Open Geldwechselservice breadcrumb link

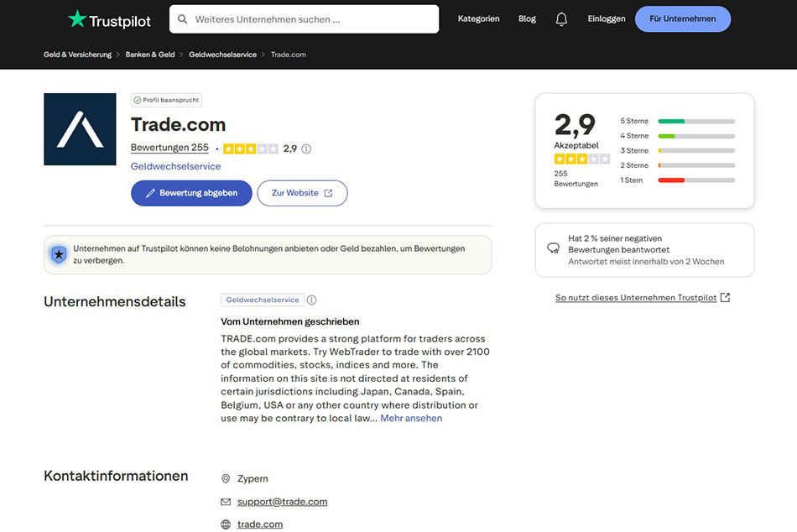(222, 55)
